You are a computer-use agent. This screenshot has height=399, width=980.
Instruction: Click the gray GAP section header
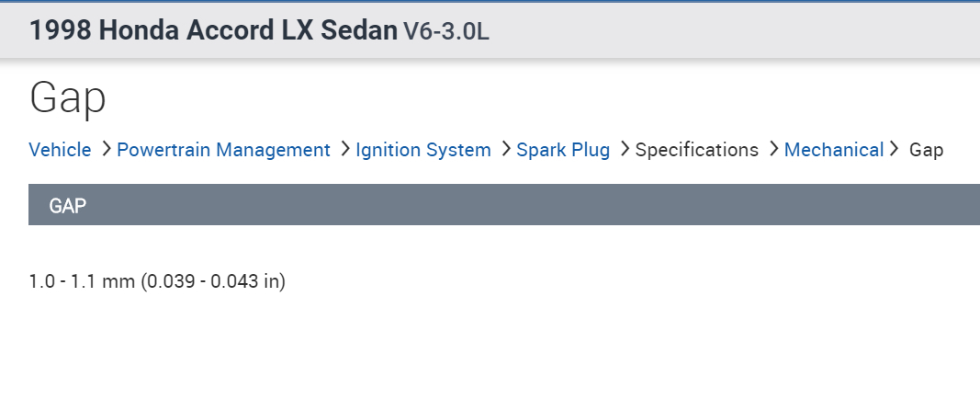coord(503,205)
